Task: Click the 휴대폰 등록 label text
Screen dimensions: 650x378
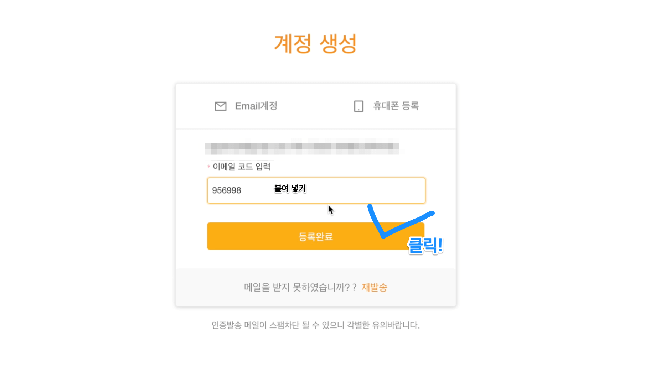Action: tap(396, 106)
